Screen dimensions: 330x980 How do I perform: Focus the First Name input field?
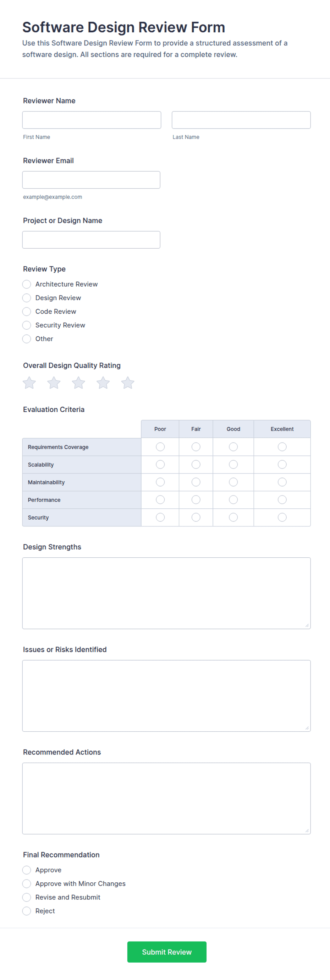92,120
